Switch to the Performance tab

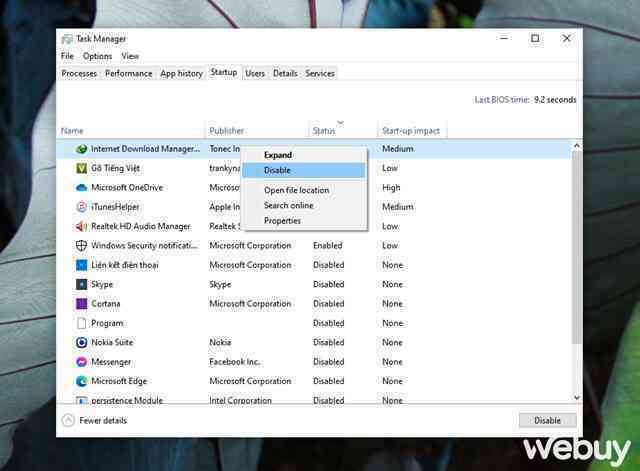[x=129, y=74]
